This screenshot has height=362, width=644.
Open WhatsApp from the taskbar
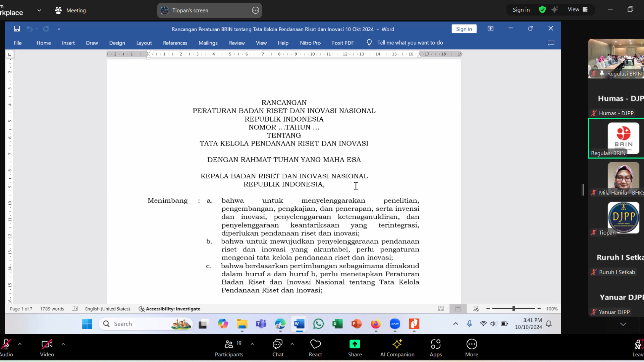pos(318,324)
